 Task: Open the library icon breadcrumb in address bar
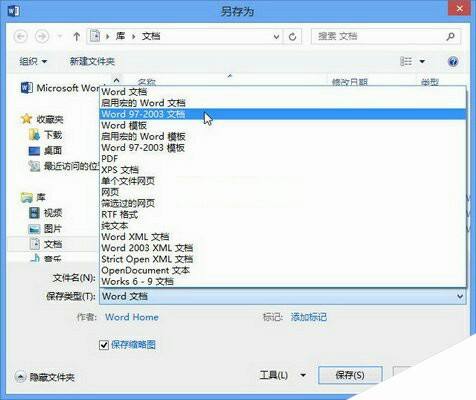pyautogui.click(x=95, y=36)
